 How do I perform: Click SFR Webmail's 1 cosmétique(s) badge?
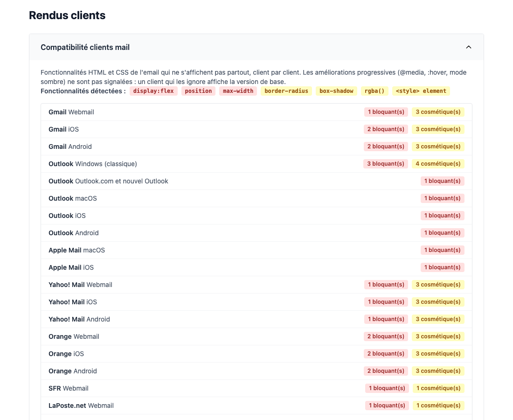438,388
